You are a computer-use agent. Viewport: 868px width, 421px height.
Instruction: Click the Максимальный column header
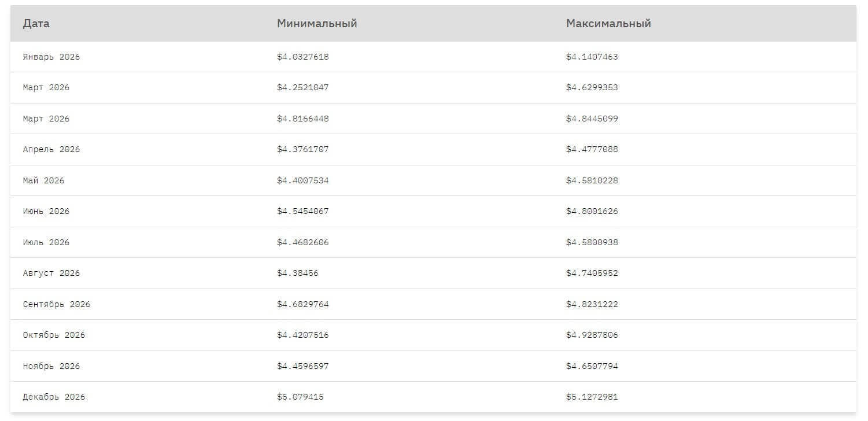[x=608, y=24]
